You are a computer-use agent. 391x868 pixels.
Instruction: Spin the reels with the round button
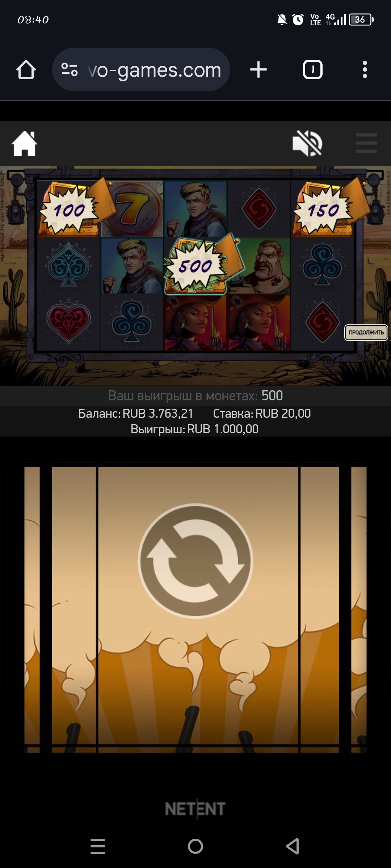[x=195, y=561]
